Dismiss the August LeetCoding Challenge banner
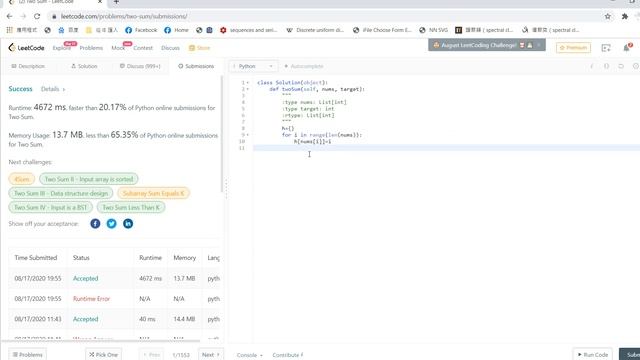This screenshot has height=360, width=640. coord(539,45)
